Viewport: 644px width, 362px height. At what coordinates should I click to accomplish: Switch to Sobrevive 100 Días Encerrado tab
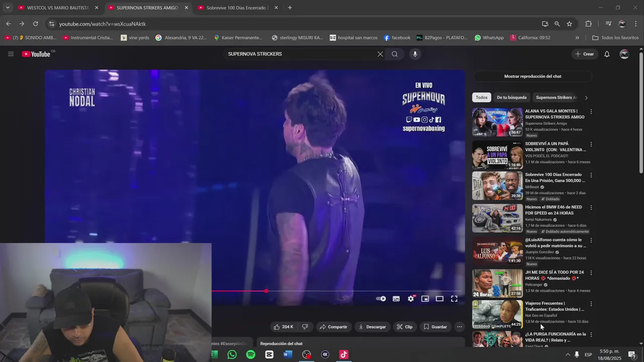pyautogui.click(x=236, y=8)
